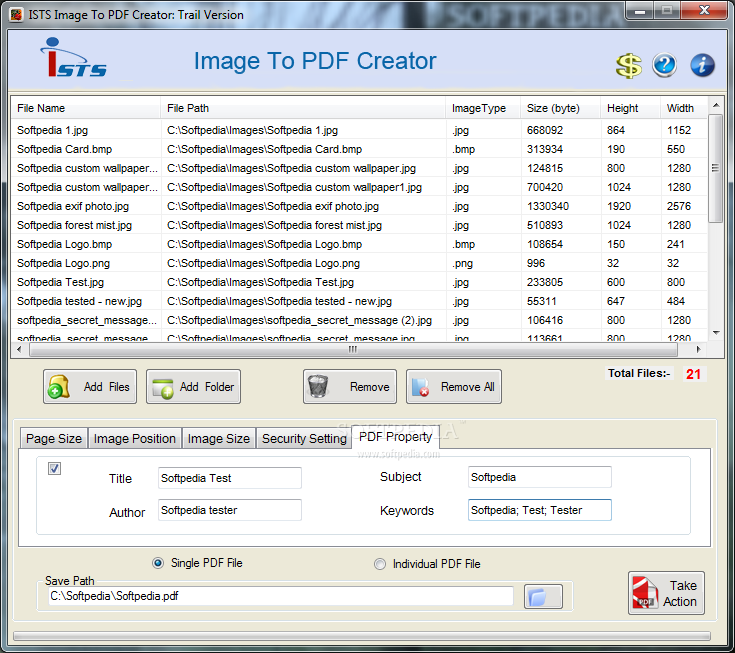Open help with the question mark icon
735x653 pixels.
click(x=664, y=65)
